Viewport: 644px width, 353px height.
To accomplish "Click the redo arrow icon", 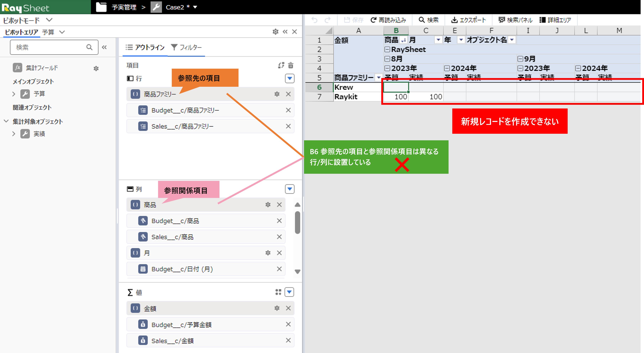I will [x=328, y=20].
